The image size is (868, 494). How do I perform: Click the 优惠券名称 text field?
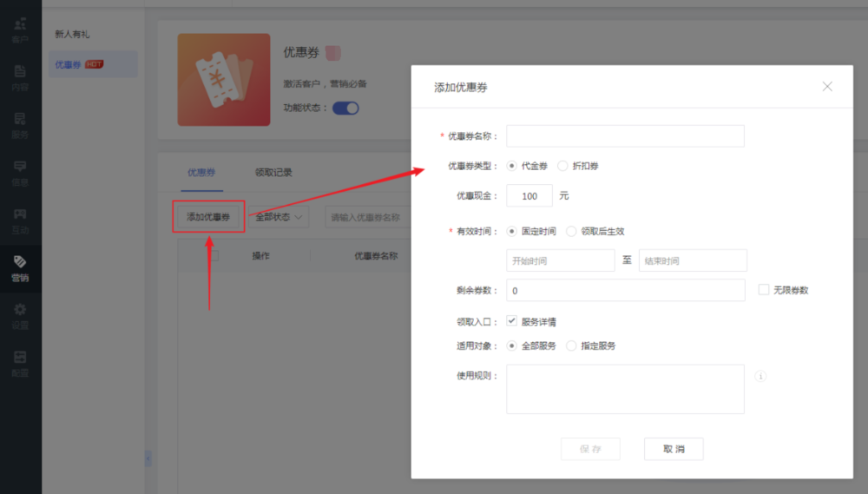click(625, 136)
